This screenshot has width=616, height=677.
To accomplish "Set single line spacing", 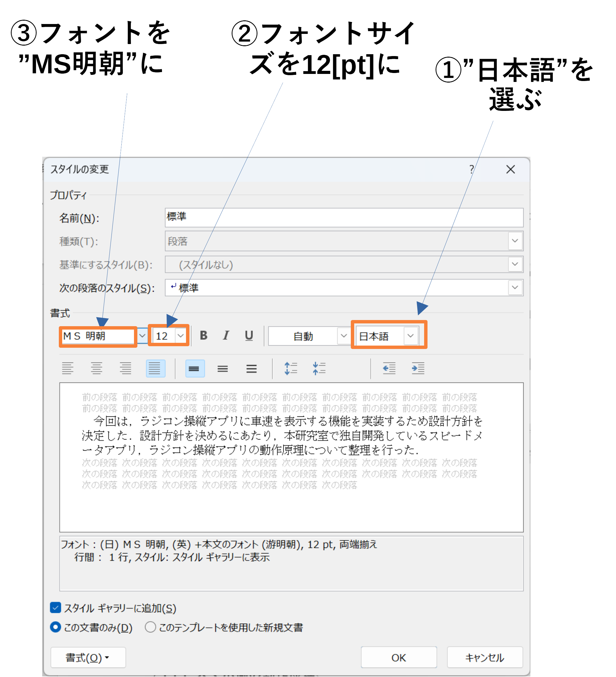I will (194, 368).
